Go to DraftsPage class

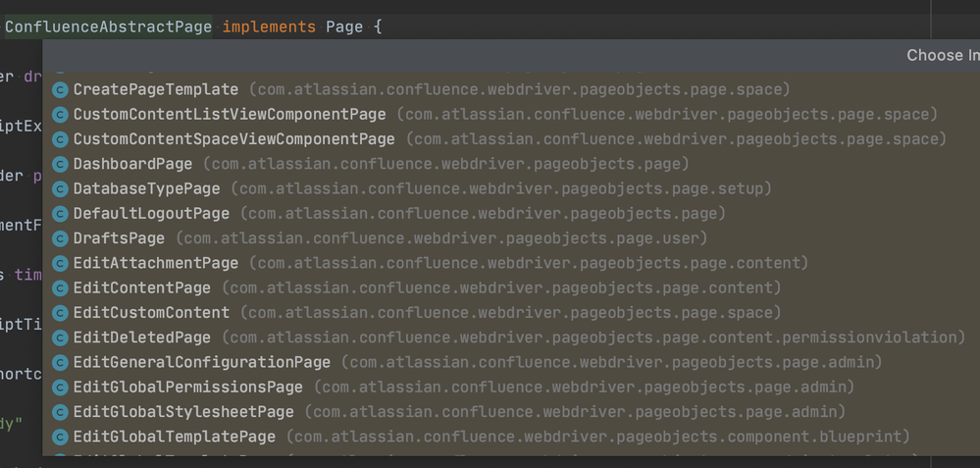[x=511, y=238]
